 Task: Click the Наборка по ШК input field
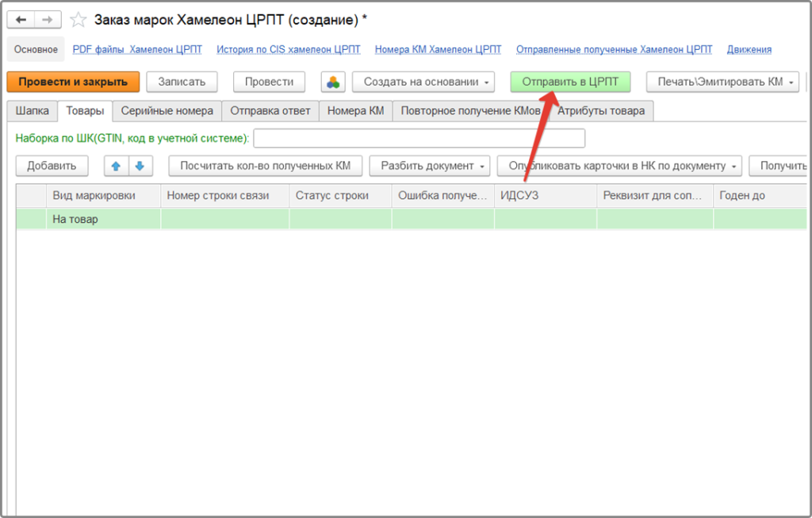(x=420, y=137)
